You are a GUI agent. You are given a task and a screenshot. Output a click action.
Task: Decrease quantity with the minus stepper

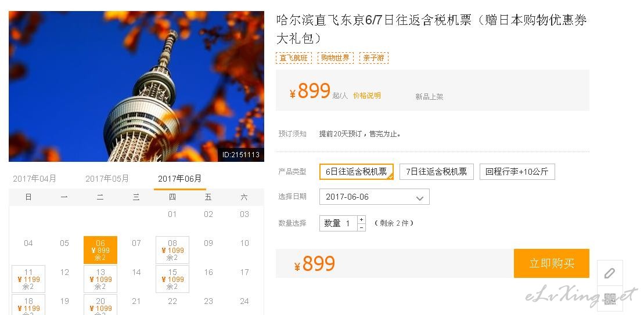point(361,227)
